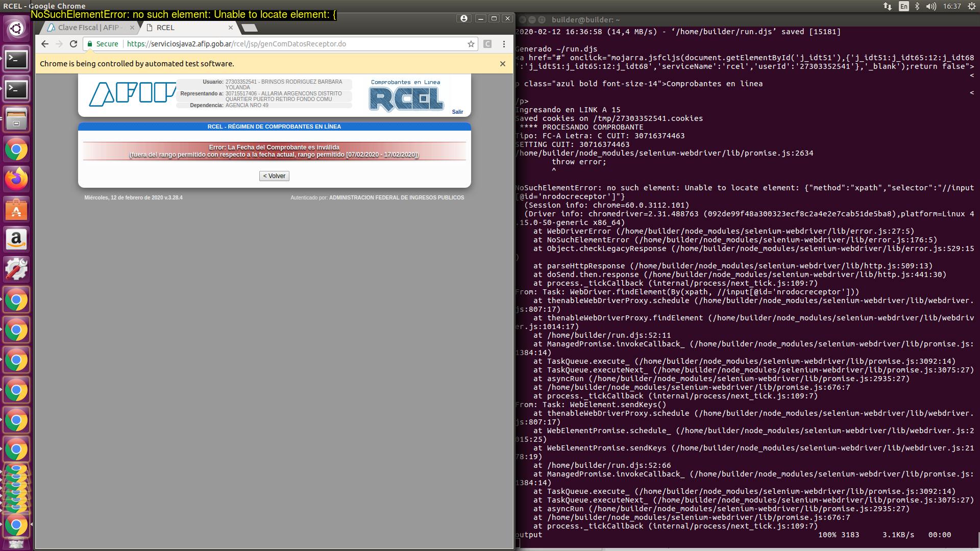Click the Dependencia value 'AGENCIA NRO 49'
The height and width of the screenshot is (551, 980).
tap(247, 105)
